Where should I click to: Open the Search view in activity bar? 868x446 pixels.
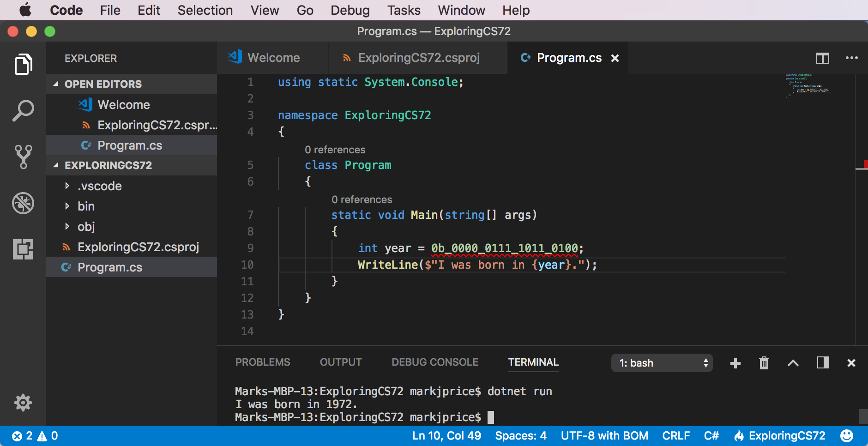pos(23,111)
